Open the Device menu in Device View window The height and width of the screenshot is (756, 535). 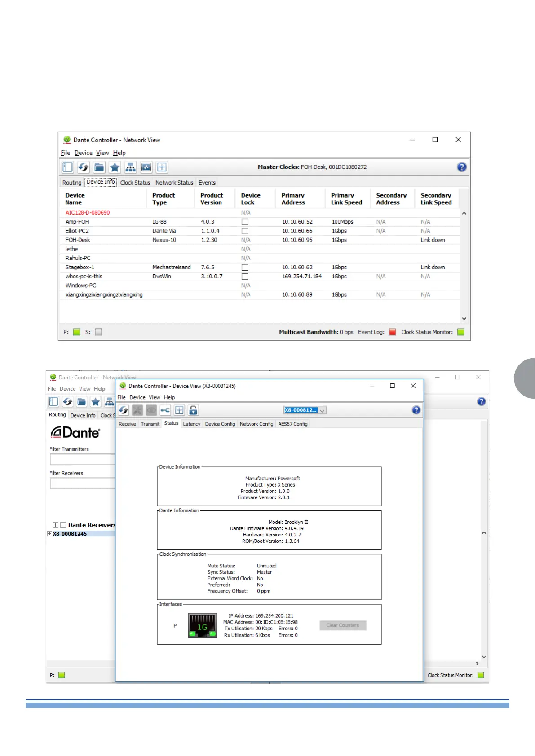[x=137, y=397]
